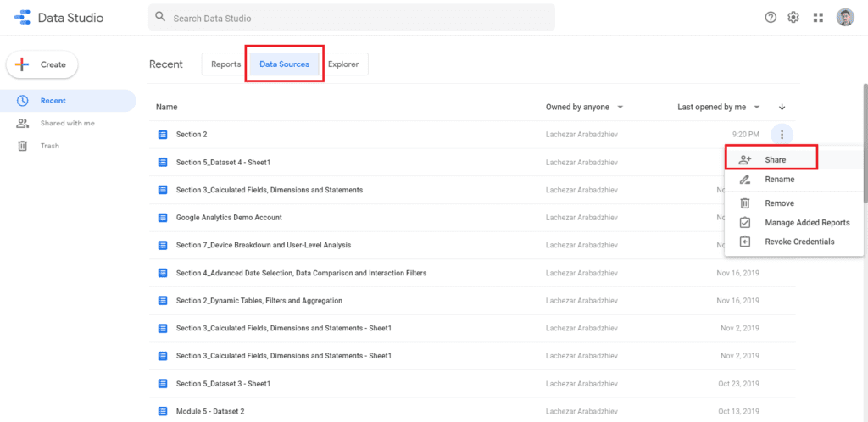Open Module 5 - Dataset 2
This screenshot has width=868, height=422.
click(x=210, y=411)
